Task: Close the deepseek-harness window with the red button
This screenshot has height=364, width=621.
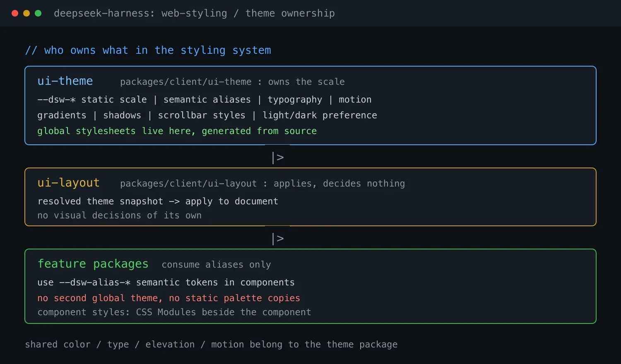Action: (15, 13)
